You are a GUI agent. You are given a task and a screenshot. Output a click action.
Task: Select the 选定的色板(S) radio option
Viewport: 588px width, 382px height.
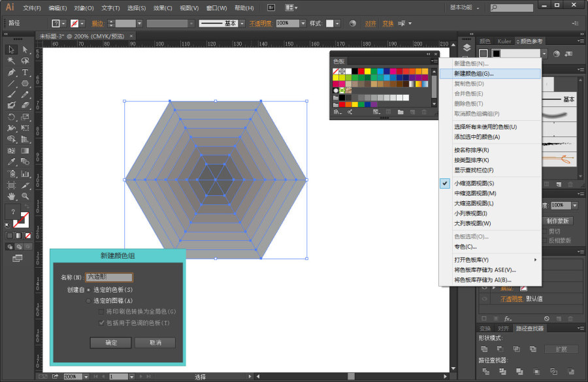click(x=88, y=290)
